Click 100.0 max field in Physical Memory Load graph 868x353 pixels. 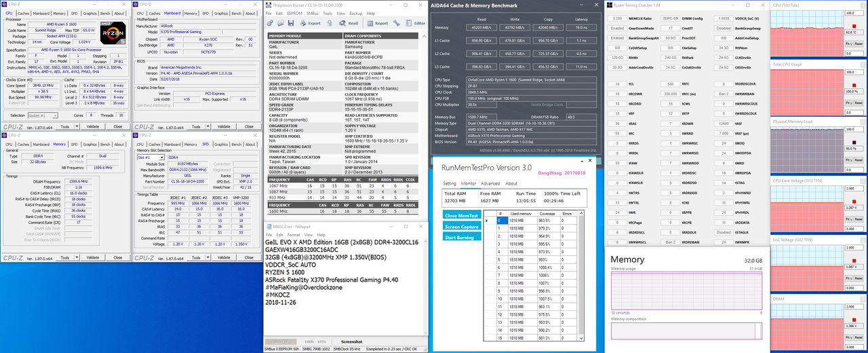coord(853,130)
